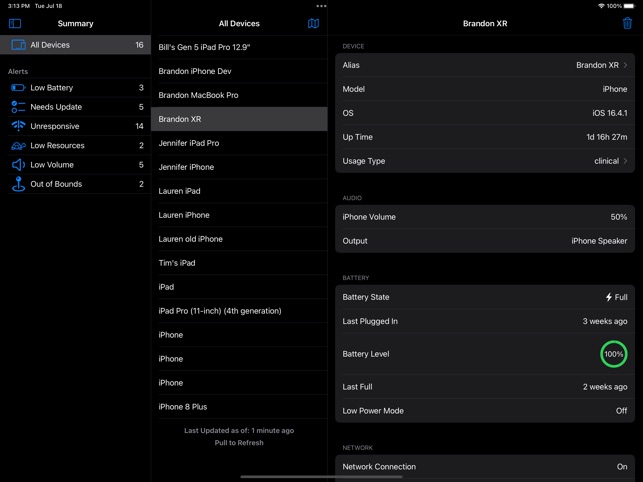
Task: Select Lauren old iPhone device
Action: click(239, 239)
